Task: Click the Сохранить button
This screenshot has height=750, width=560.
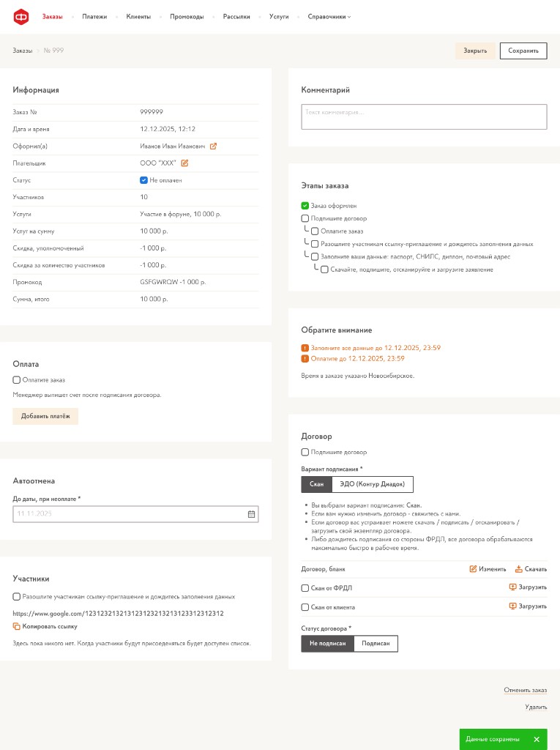Action: [x=523, y=51]
